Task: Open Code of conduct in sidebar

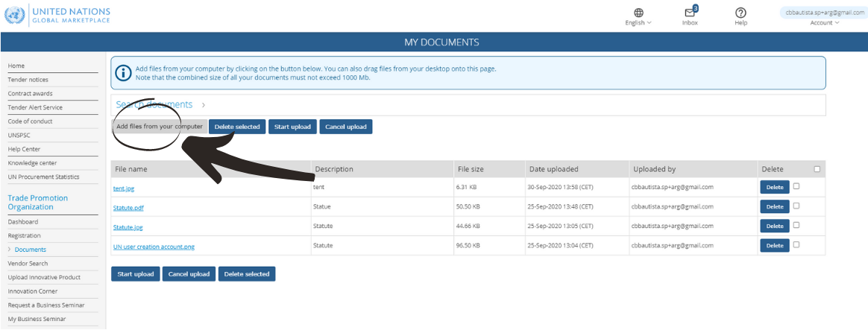Action: tap(30, 121)
